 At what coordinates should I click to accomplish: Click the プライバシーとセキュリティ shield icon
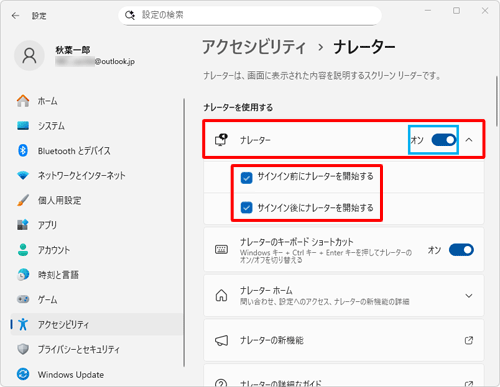(23, 349)
